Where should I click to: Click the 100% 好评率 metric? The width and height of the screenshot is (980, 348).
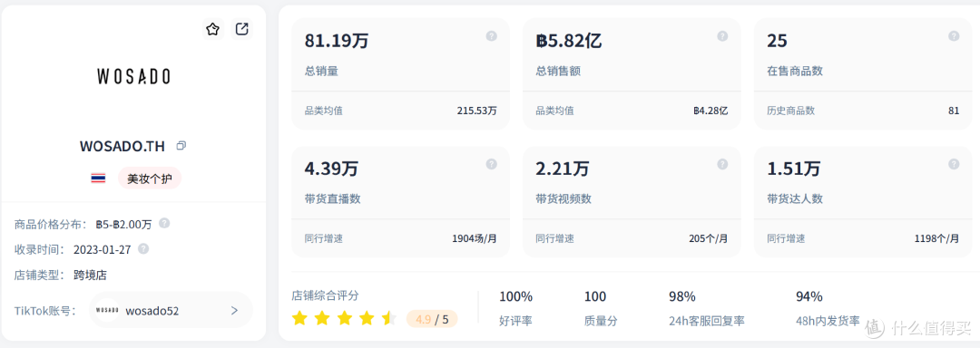click(515, 309)
